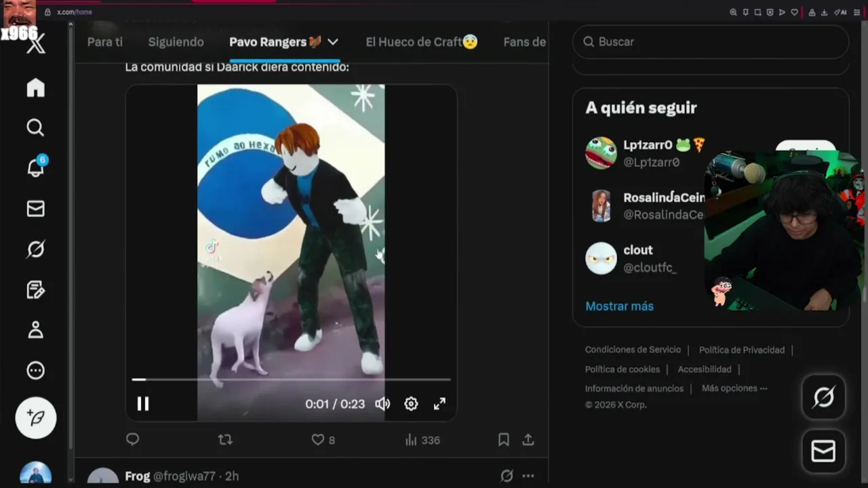Pause the playing video
This screenshot has height=488, width=868.
(x=143, y=404)
